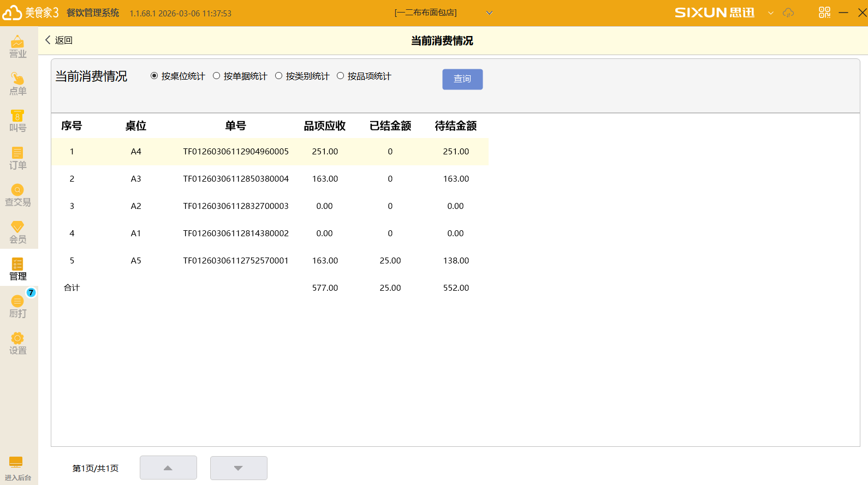Viewport: 868px width, 485px height.
Task: Expand the dropdown chevron beside SIXUN logo
Action: point(771,13)
